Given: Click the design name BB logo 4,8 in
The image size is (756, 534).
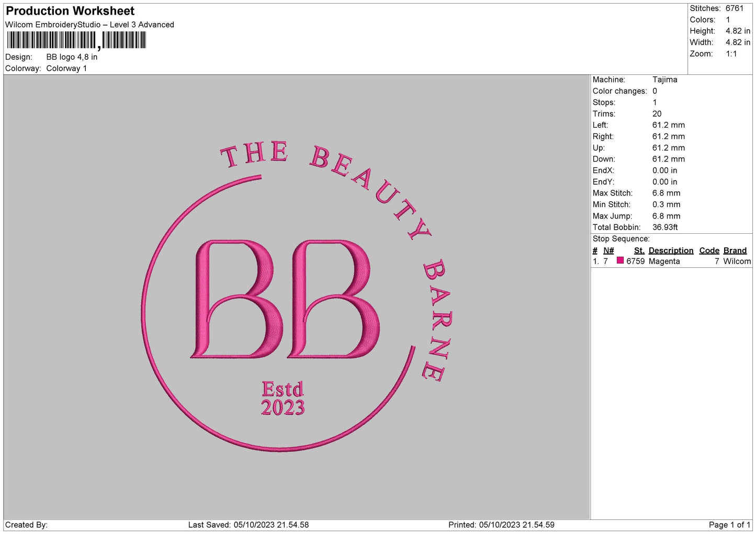Looking at the screenshot, I should point(72,57).
